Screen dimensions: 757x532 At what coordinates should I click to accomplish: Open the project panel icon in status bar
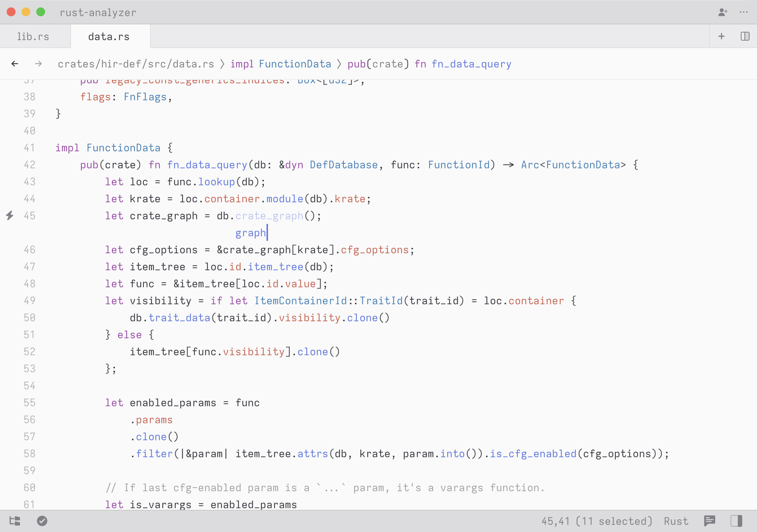coord(15,521)
